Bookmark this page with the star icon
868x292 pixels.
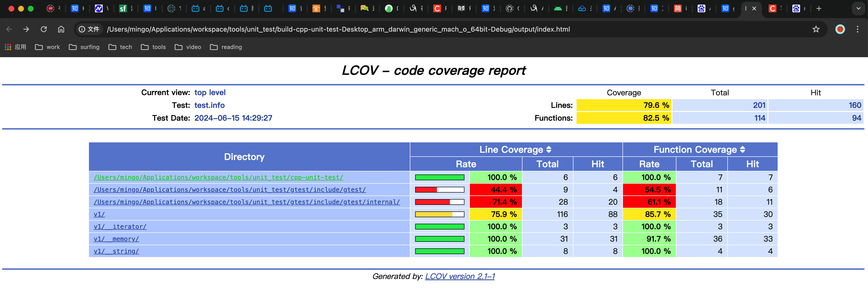[816, 29]
